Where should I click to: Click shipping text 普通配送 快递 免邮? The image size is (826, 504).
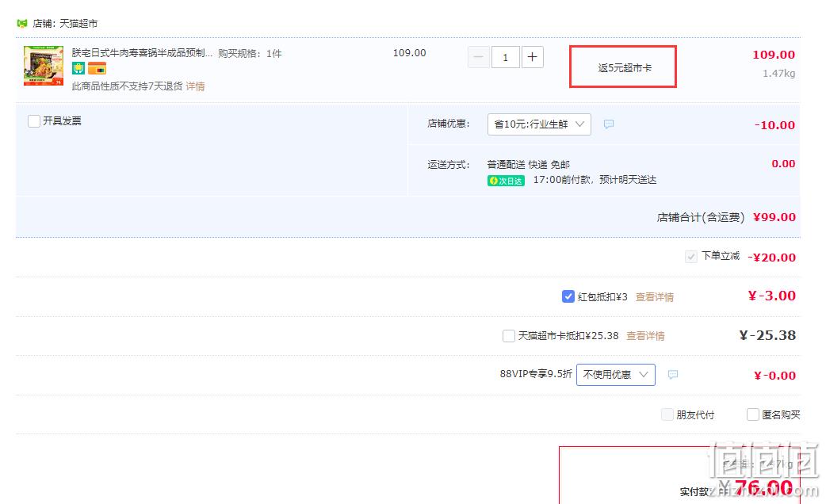(x=529, y=165)
